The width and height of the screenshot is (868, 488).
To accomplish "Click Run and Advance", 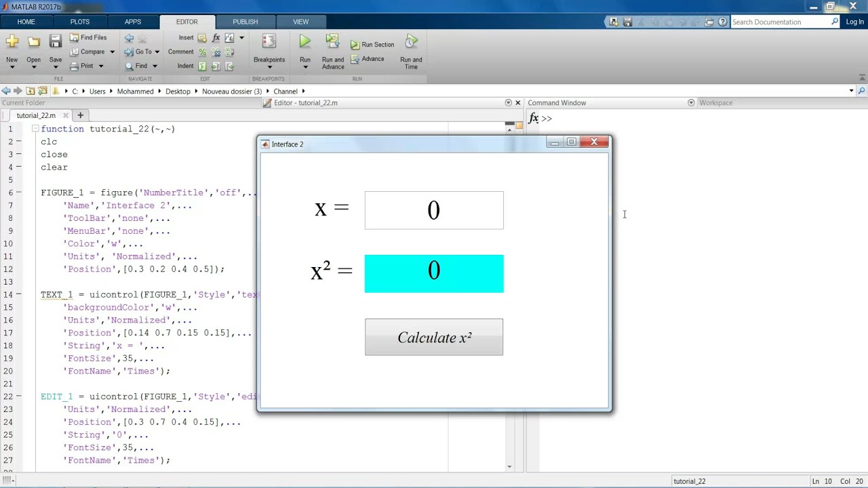I will click(x=333, y=52).
